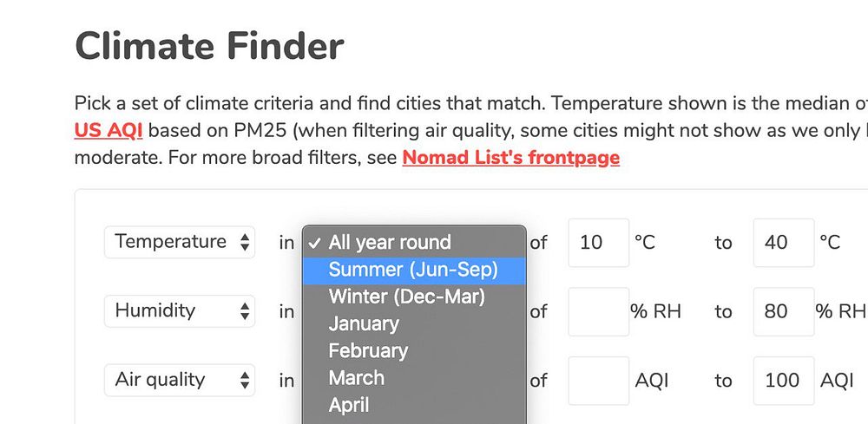Click the maximum humidity field showing 80
Viewport: 868px width, 424px height.
click(x=783, y=311)
